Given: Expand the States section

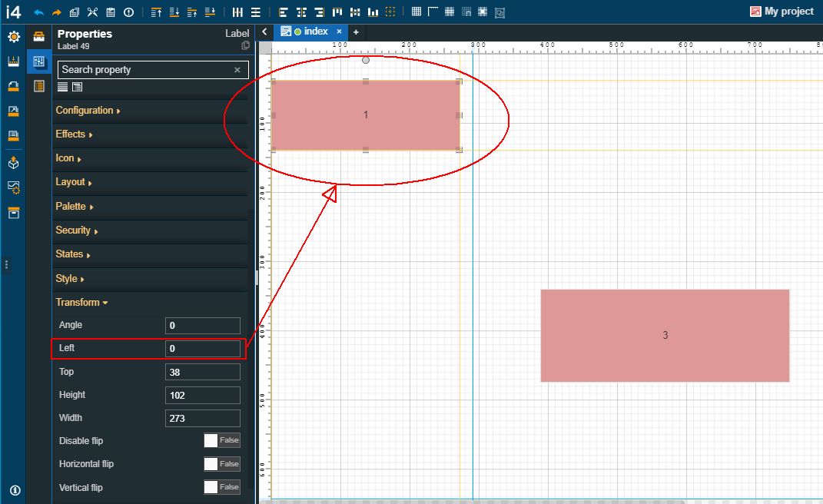Looking at the screenshot, I should 73,254.
